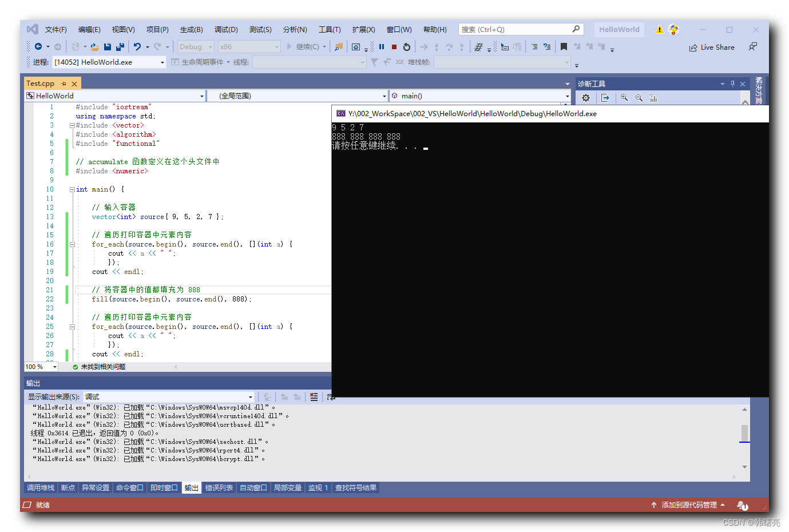The height and width of the screenshot is (532, 789).
Task: Toggle the pin on the Diagnostic Tools panel
Action: click(x=732, y=84)
